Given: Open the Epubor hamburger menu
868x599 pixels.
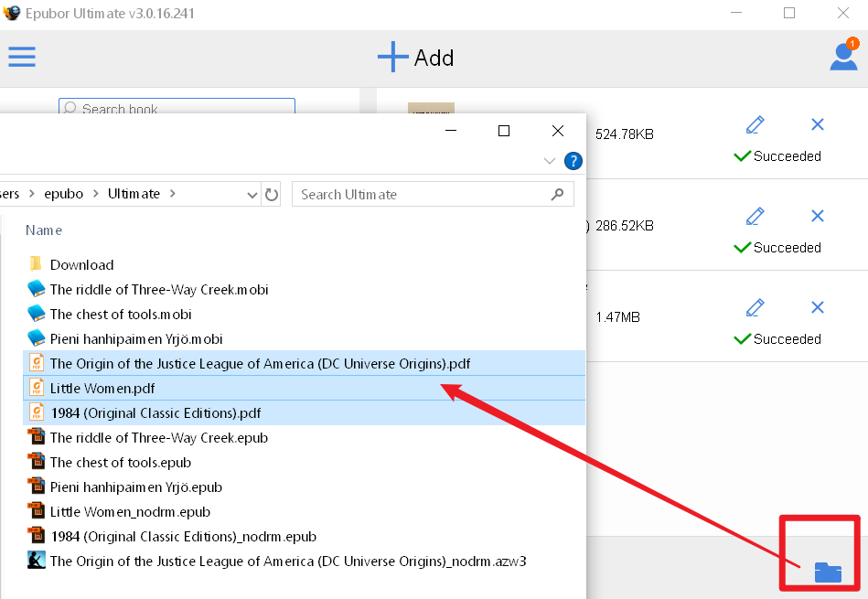Looking at the screenshot, I should coord(22,57).
